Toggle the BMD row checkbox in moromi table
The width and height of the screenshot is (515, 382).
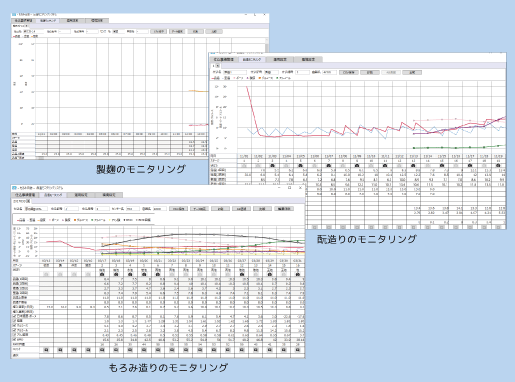[x=14, y=339]
